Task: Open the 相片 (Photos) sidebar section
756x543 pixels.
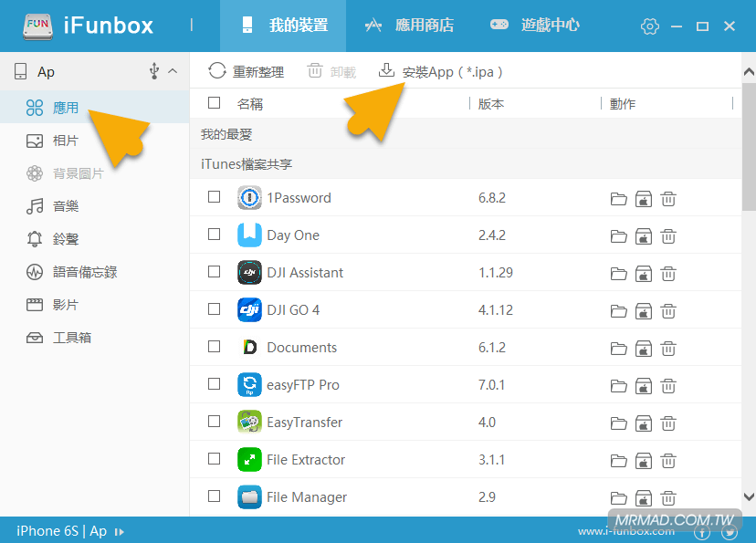Action: point(64,141)
